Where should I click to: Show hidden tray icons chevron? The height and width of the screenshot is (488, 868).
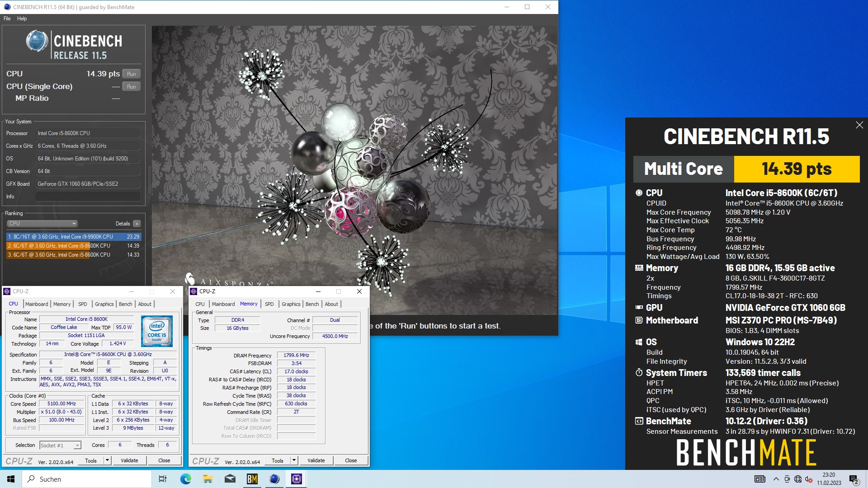coord(776,479)
